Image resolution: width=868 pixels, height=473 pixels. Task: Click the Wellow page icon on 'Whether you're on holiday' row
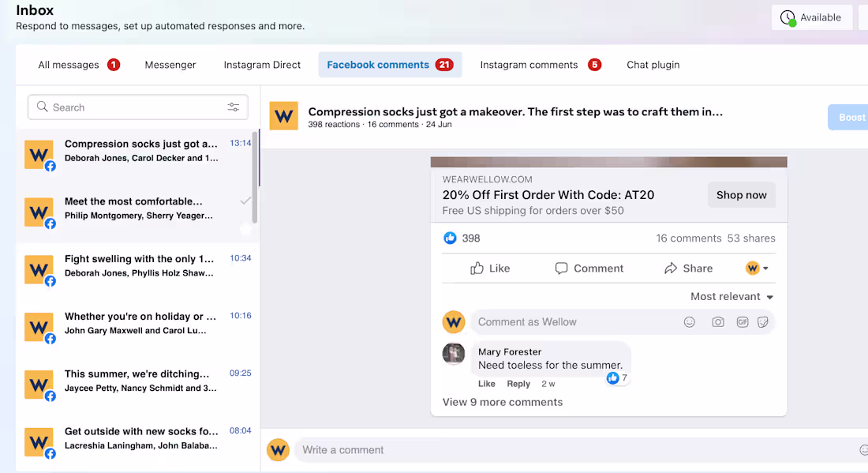point(39,328)
